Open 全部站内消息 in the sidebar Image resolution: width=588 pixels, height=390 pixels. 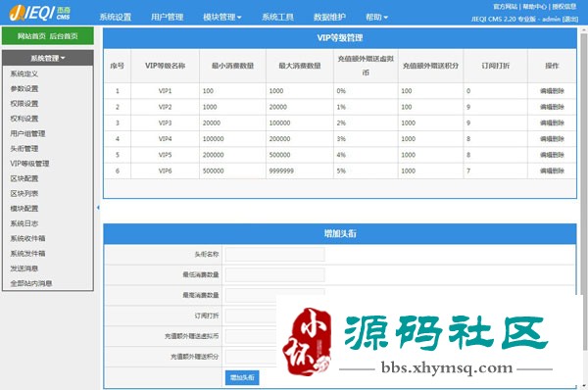(31, 283)
